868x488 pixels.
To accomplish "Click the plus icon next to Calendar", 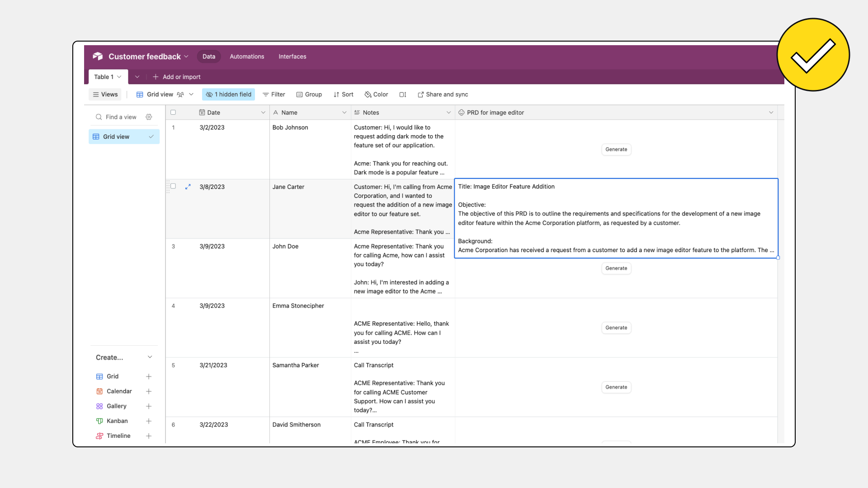I will click(149, 391).
